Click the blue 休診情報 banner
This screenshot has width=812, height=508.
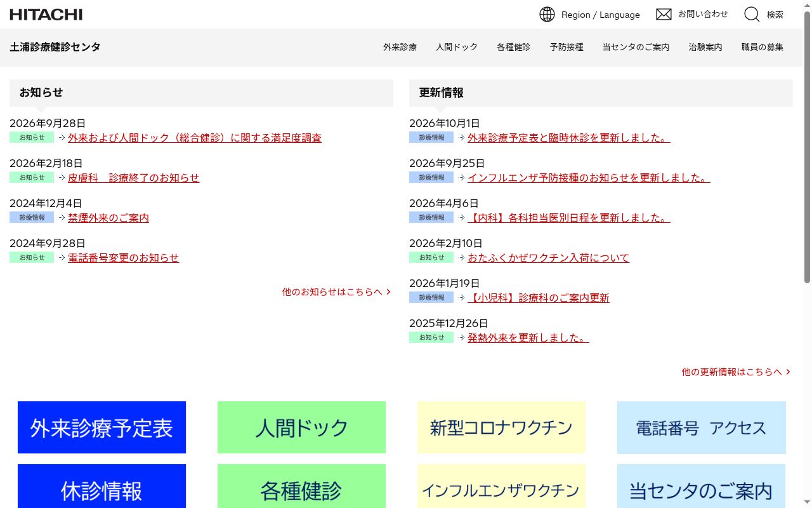point(101,486)
